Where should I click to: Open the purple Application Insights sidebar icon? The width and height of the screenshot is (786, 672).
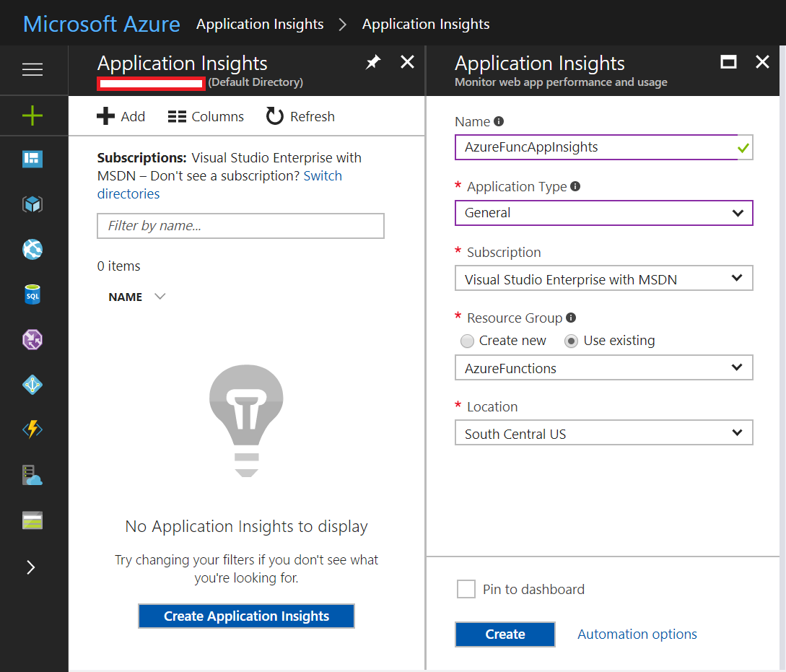(x=32, y=339)
